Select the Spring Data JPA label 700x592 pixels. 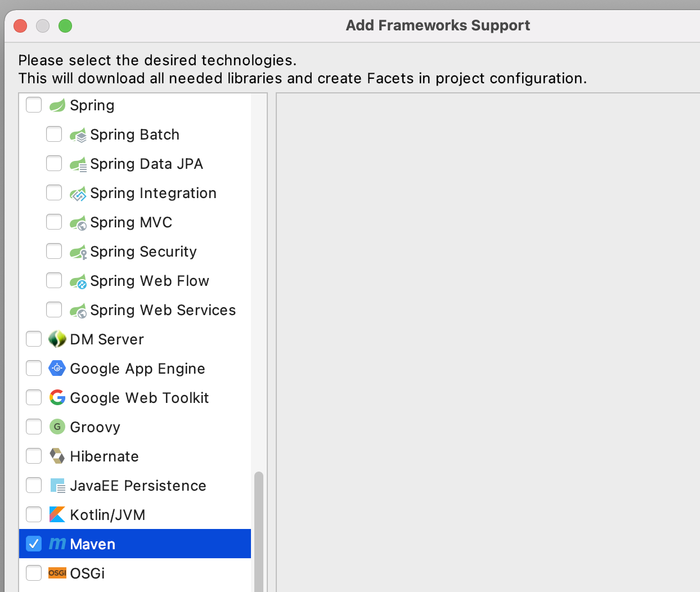pyautogui.click(x=147, y=164)
